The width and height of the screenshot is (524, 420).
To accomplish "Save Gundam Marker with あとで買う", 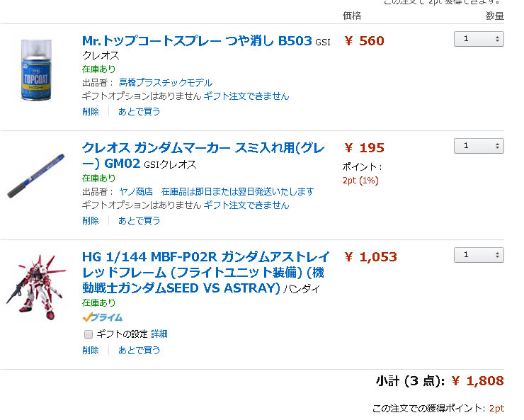I will tap(139, 220).
